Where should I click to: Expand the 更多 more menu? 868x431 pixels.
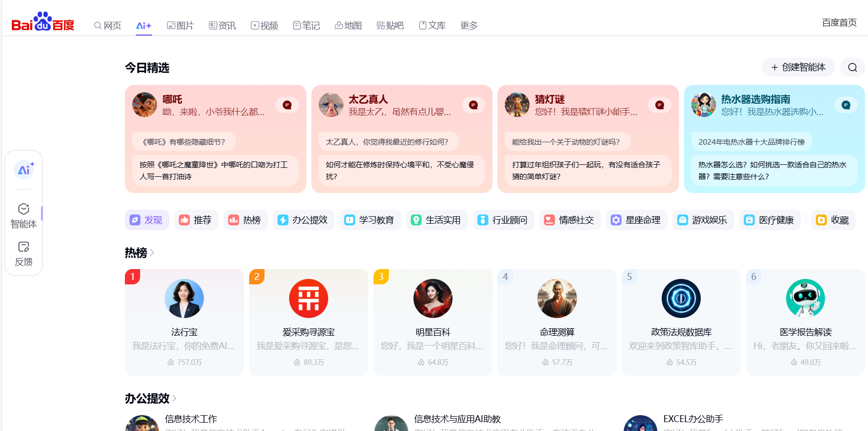point(469,26)
